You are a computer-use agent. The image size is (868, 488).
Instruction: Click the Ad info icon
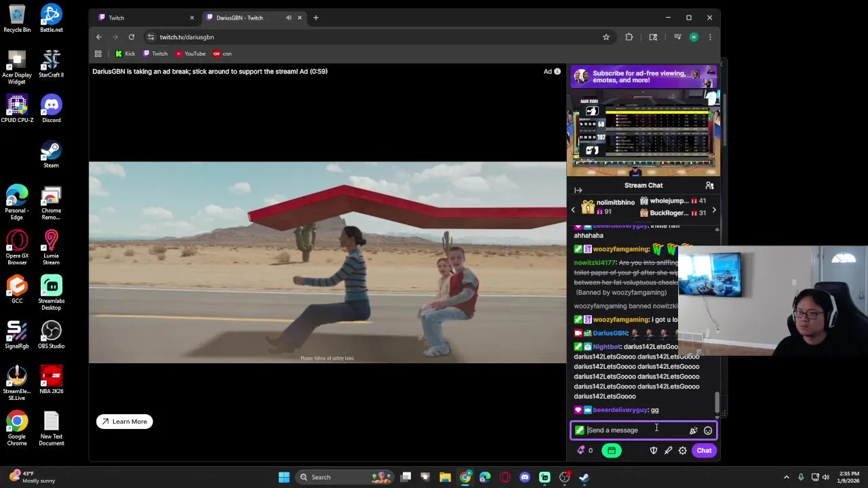point(557,71)
